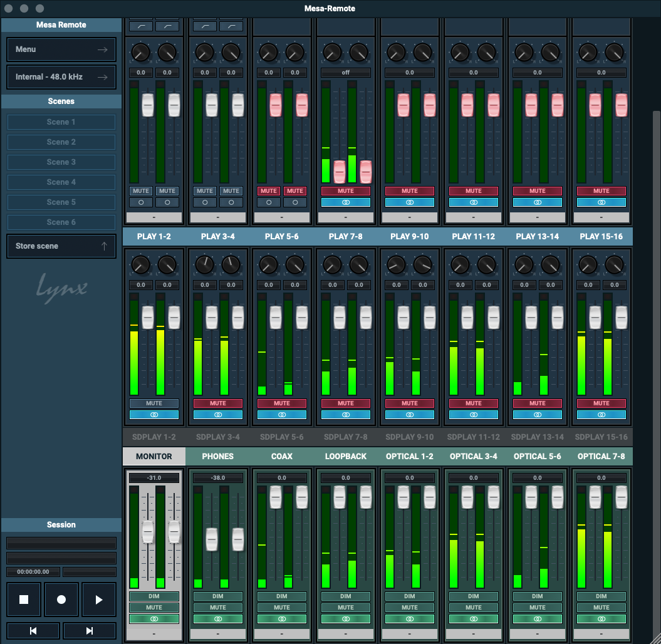This screenshot has height=644, width=661.
Task: Recall Scene 6
Action: pyautogui.click(x=61, y=222)
